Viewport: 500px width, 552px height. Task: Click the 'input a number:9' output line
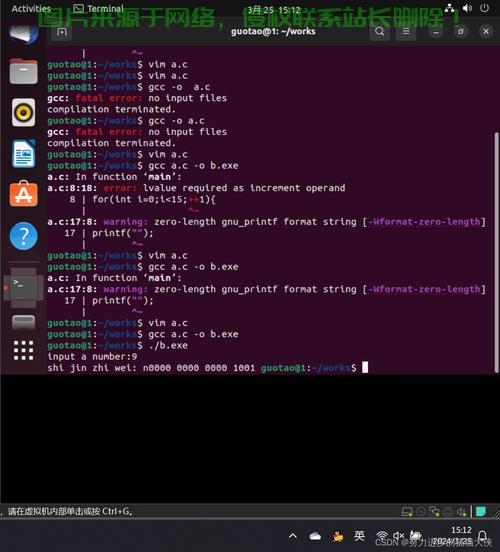(92, 357)
